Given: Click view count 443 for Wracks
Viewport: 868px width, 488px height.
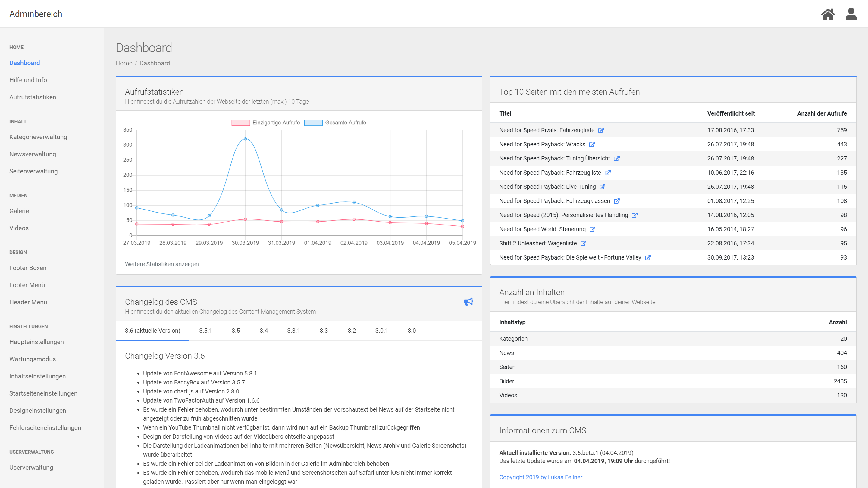Looking at the screenshot, I should click(x=842, y=145).
